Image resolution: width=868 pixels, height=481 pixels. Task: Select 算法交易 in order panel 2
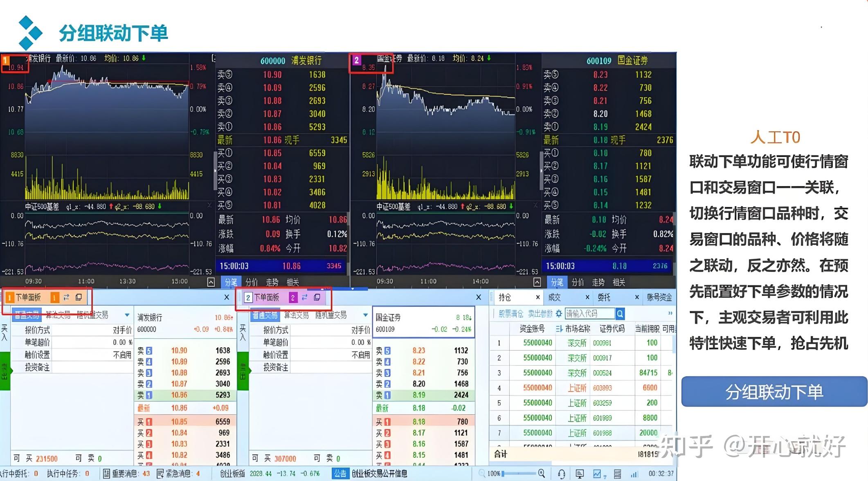(x=296, y=315)
